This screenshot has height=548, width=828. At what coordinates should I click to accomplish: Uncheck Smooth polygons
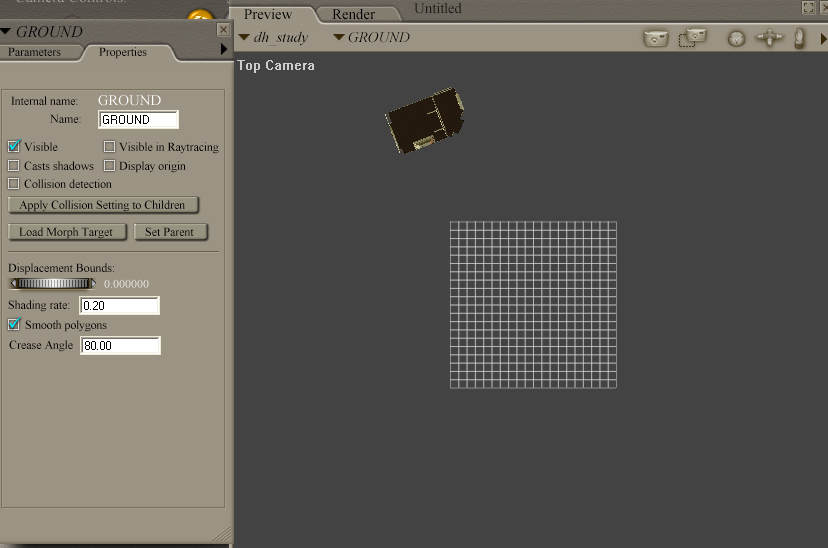[x=14, y=324]
